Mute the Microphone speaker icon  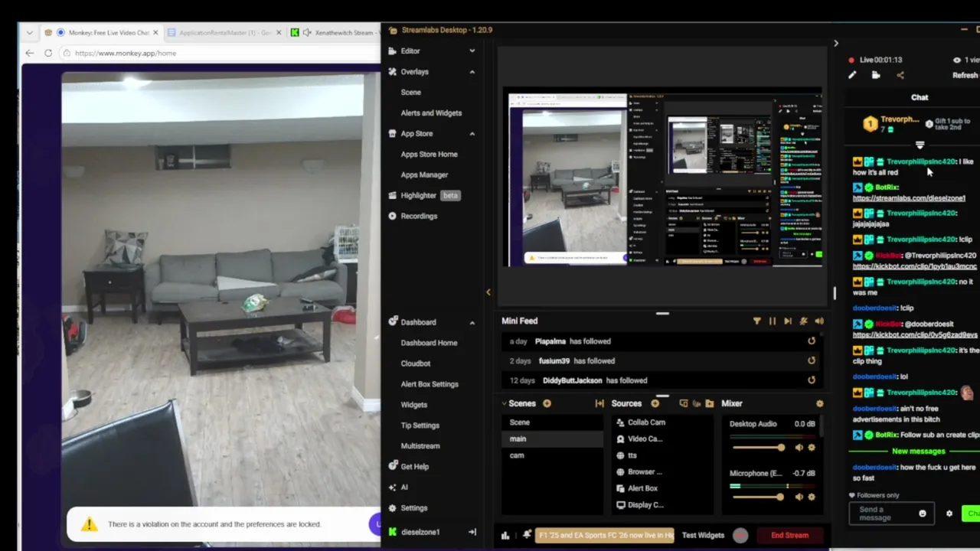point(799,497)
